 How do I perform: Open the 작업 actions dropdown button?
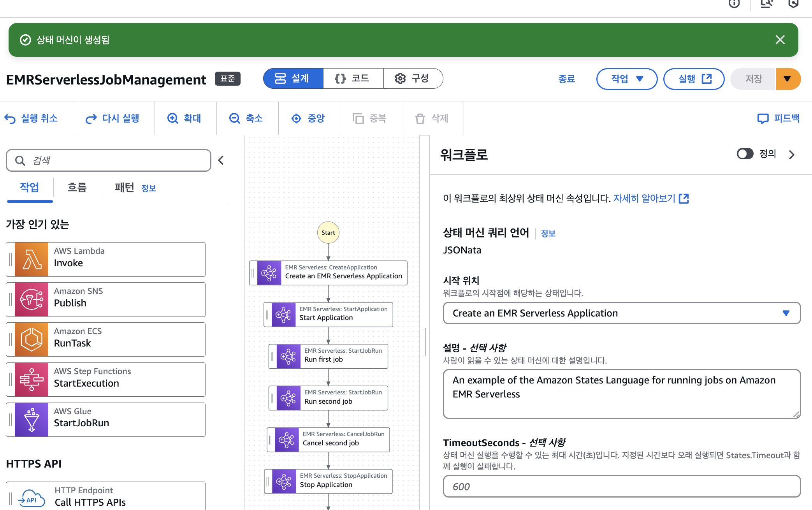[x=627, y=79]
